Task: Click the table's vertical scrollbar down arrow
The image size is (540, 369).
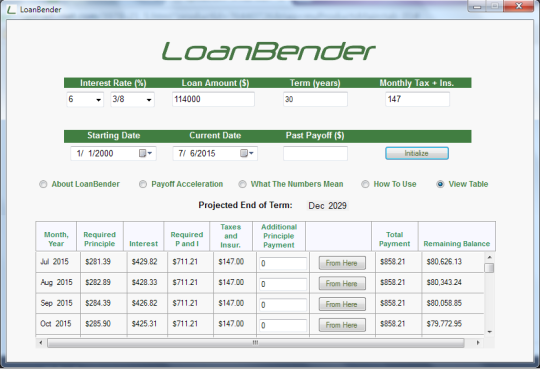Action: 489,332
